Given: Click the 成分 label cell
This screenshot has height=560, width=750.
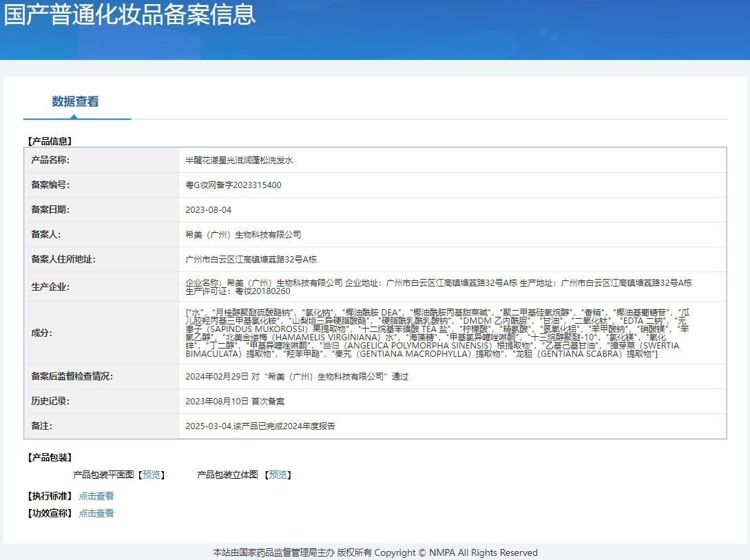Looking at the screenshot, I should click(x=101, y=333).
